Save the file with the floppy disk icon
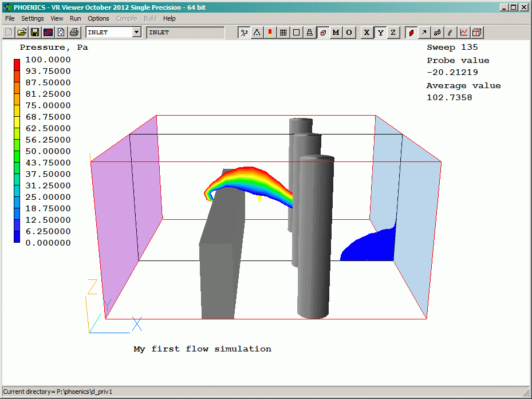 pos(35,33)
